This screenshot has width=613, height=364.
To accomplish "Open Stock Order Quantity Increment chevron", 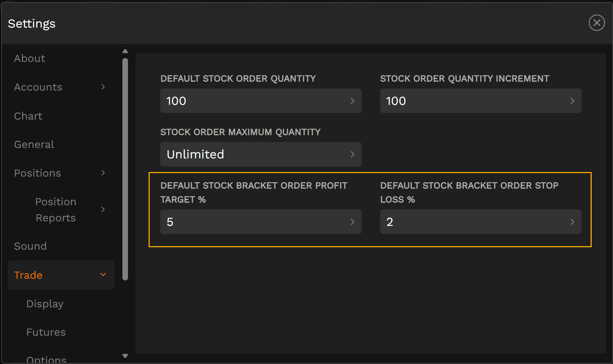I will [572, 101].
